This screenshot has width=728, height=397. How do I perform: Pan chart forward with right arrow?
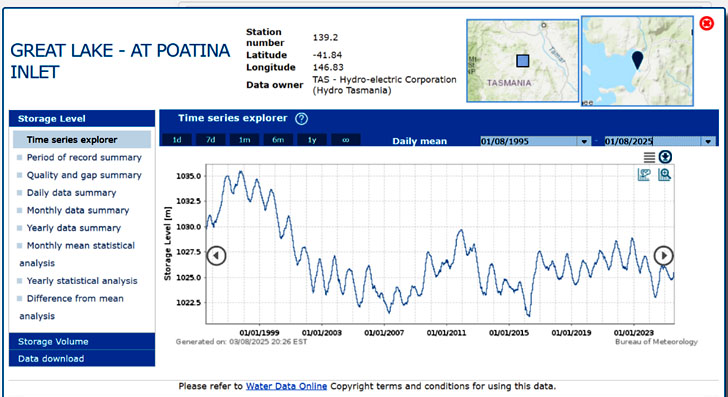[x=663, y=255]
